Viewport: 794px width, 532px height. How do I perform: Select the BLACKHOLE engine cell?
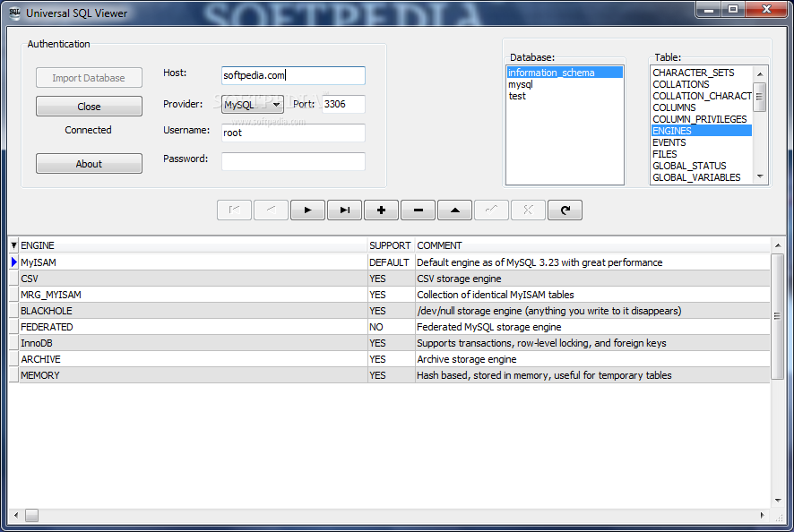193,311
